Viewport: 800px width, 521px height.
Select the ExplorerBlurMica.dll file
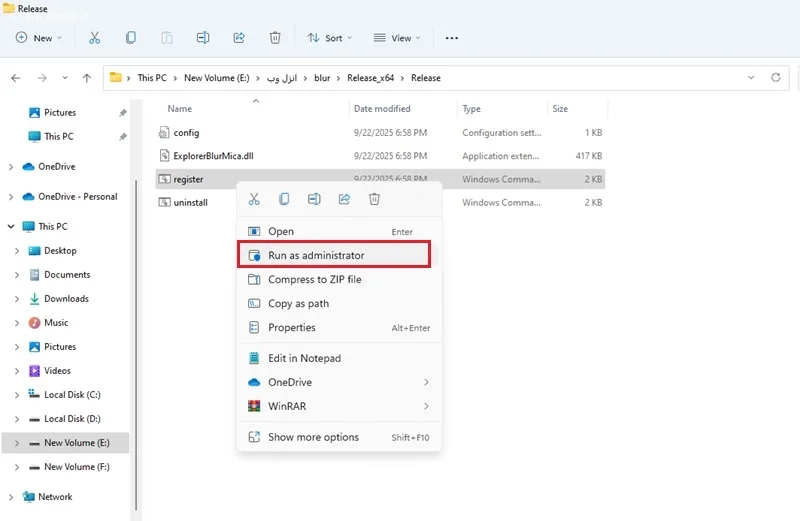point(214,156)
